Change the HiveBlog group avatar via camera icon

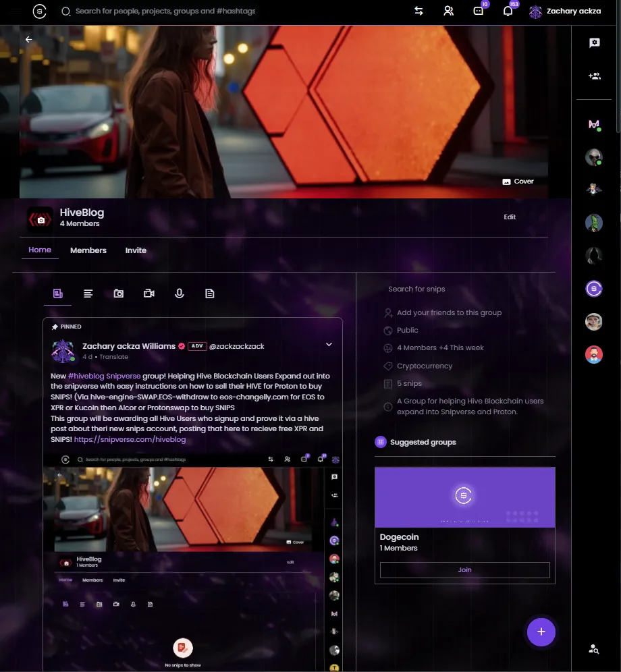[40, 220]
